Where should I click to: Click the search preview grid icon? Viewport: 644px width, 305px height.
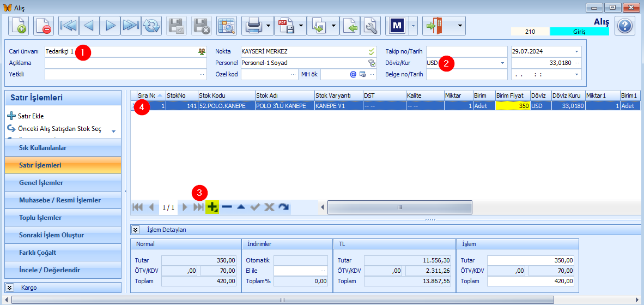click(226, 26)
